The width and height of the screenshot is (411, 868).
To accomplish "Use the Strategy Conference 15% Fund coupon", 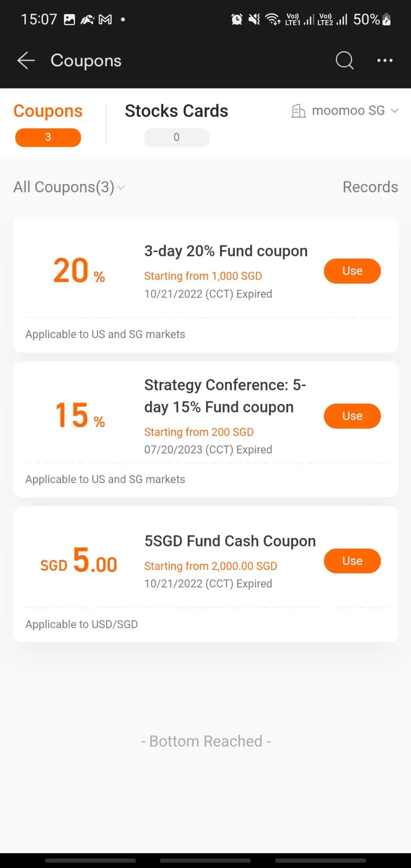I will 352,416.
